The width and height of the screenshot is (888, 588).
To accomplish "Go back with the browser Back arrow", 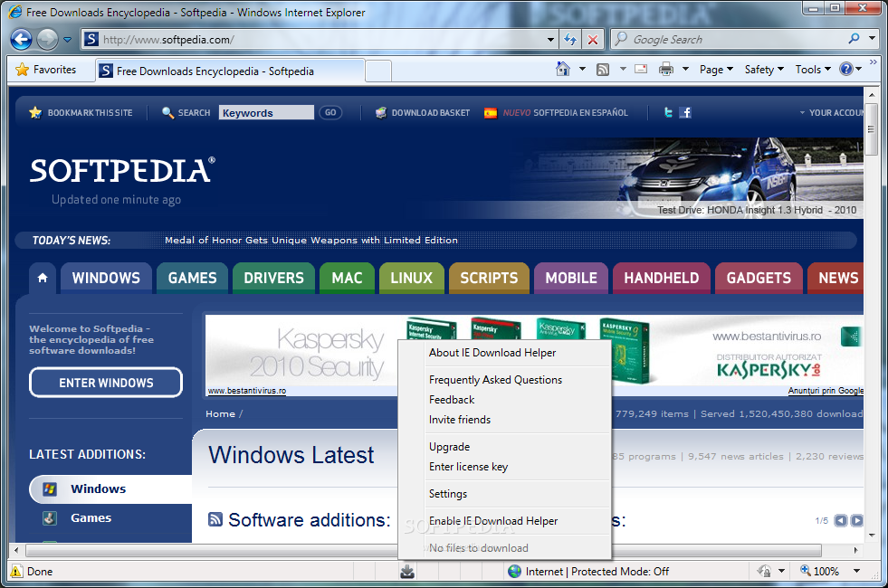I will 21,40.
